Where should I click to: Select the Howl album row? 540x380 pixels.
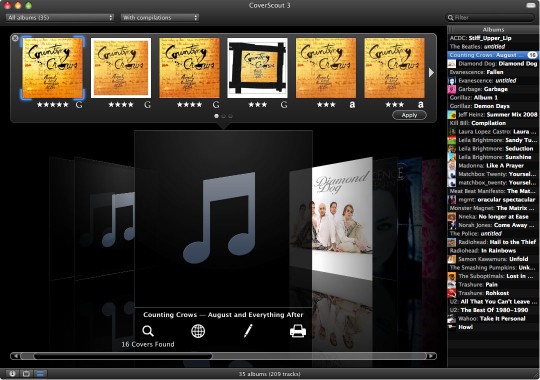[x=493, y=327]
